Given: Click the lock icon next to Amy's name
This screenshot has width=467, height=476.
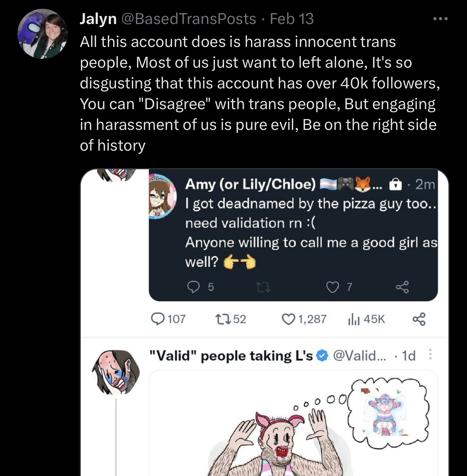Looking at the screenshot, I should pos(395,185).
